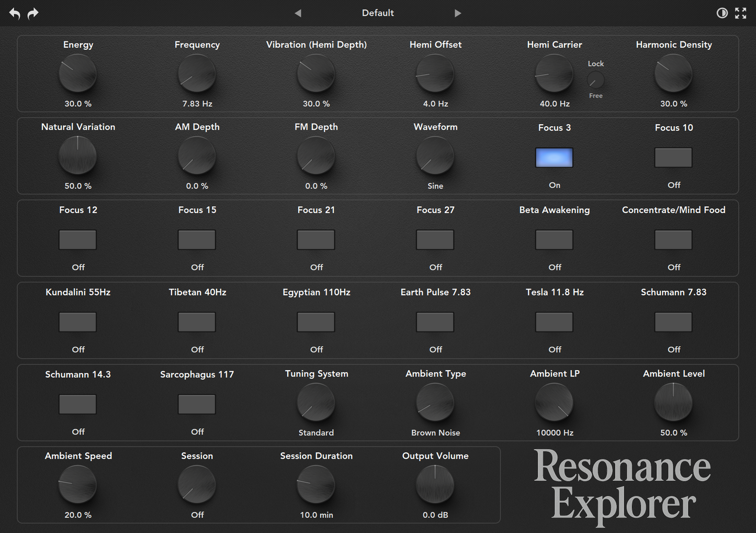The height and width of the screenshot is (533, 756).
Task: Enable the Beta Awakening toggle
Action: point(554,239)
